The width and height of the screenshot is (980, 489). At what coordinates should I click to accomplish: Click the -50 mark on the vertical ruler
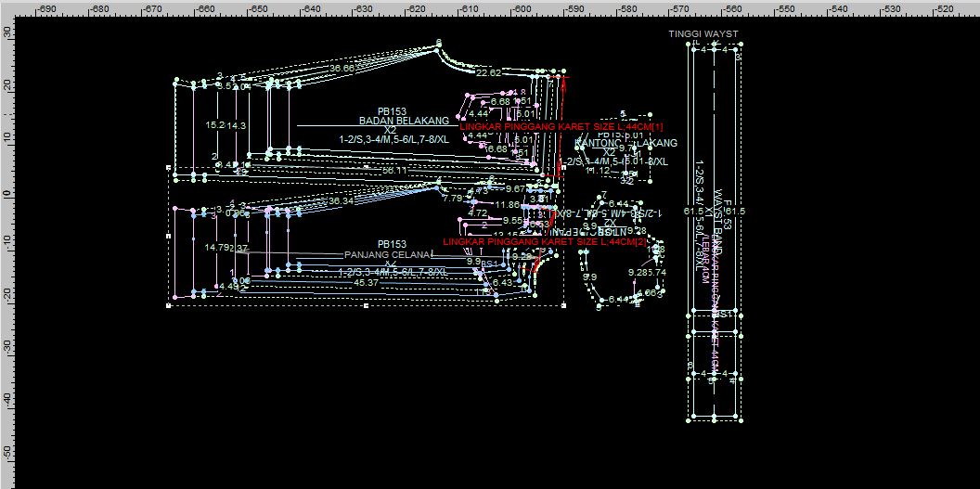coord(8,450)
